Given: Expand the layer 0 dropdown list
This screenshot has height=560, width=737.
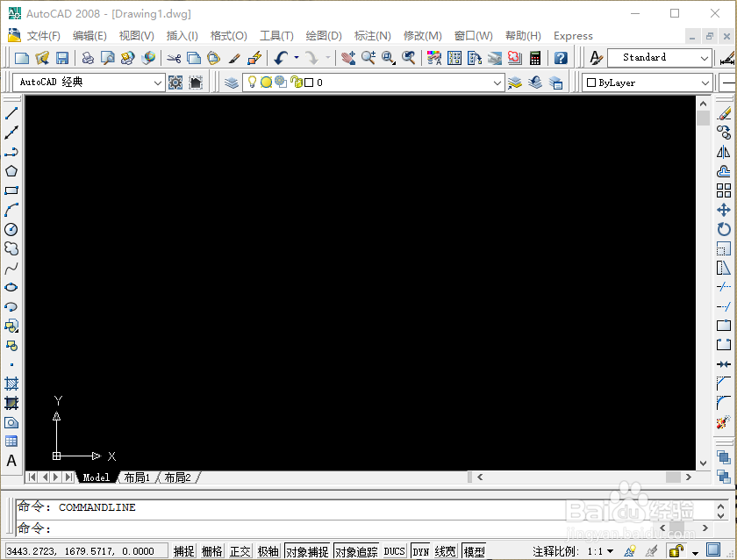Looking at the screenshot, I should (x=497, y=83).
